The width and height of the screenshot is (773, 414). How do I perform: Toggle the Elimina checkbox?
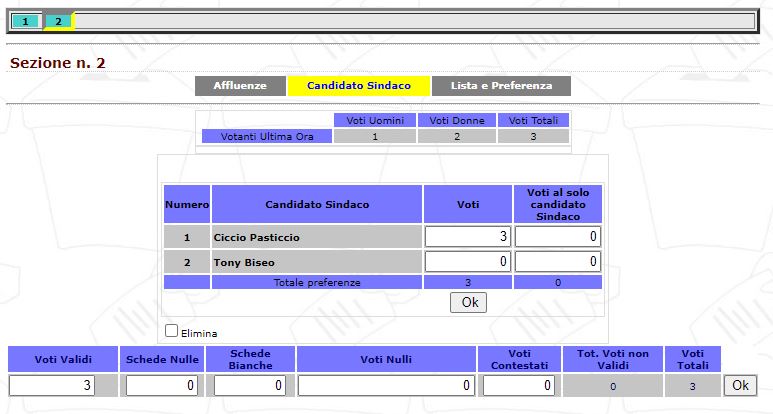(172, 331)
